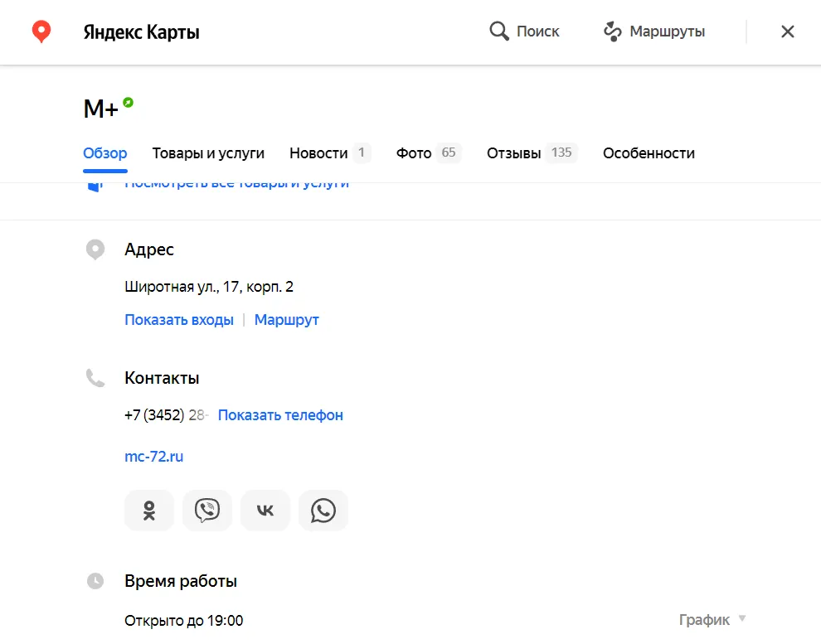
Task: Switch to the Обзор tab
Action: [105, 153]
